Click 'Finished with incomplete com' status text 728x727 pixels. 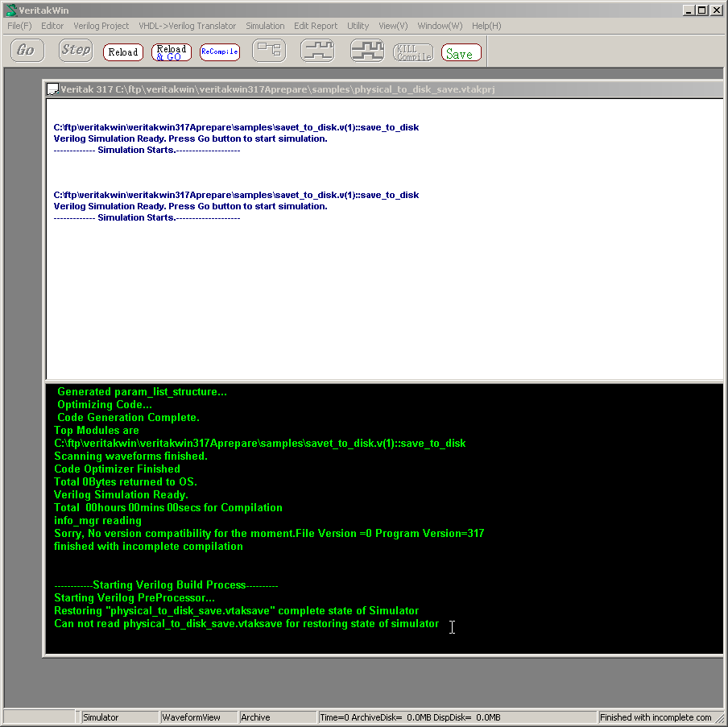tap(655, 717)
